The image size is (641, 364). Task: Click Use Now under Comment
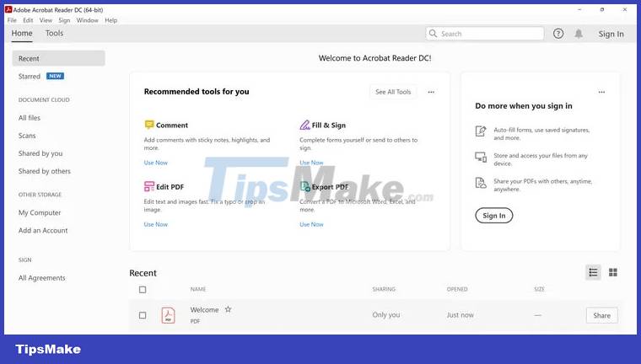155,163
